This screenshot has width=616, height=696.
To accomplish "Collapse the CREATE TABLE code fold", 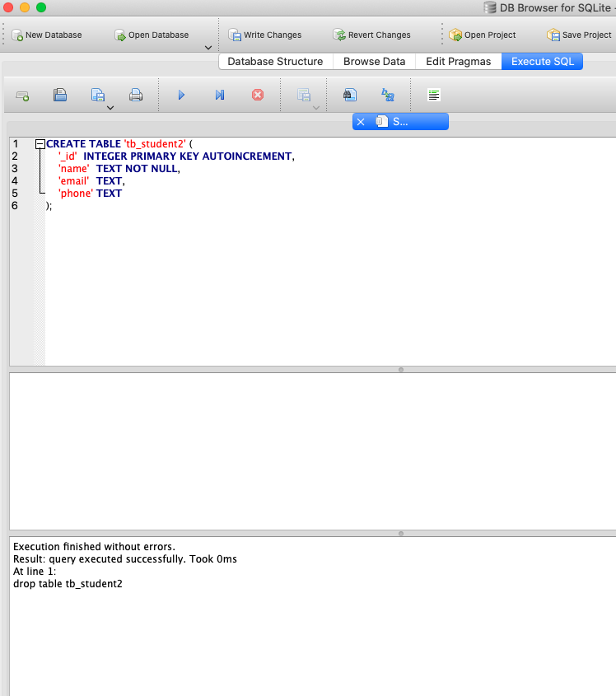I will click(x=40, y=144).
